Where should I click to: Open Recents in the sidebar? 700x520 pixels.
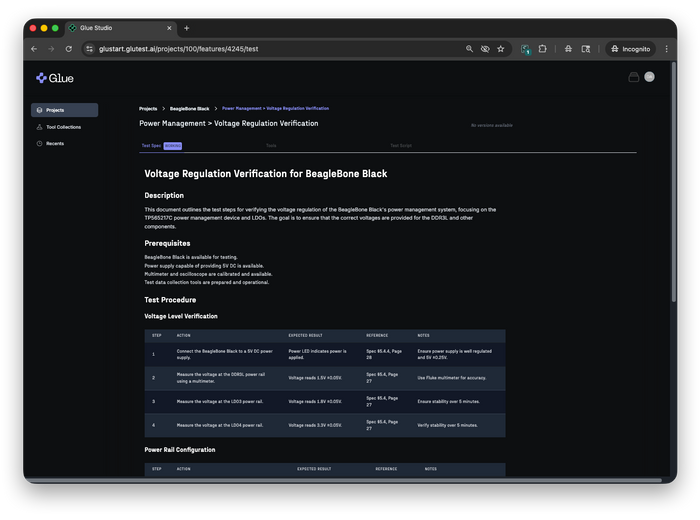[54, 143]
